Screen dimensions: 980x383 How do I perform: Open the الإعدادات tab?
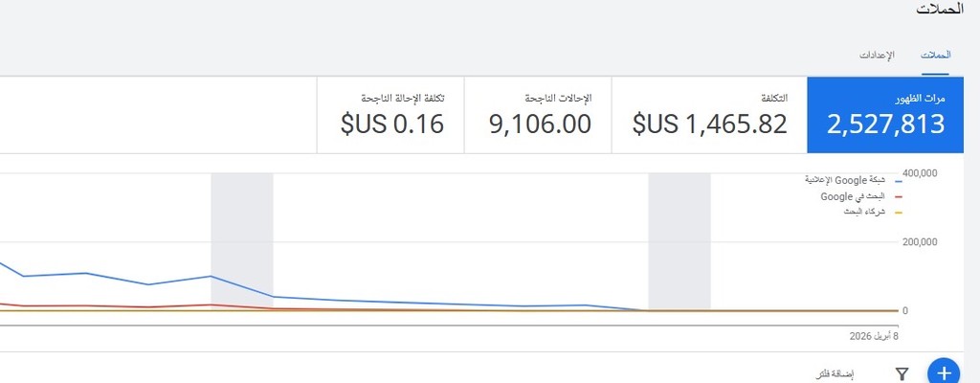[876, 55]
